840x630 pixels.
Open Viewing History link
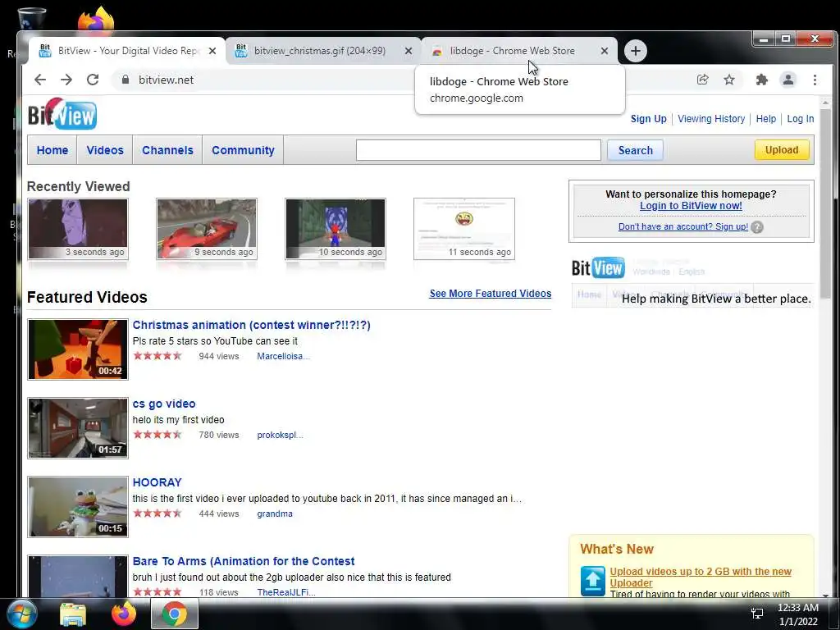point(711,119)
